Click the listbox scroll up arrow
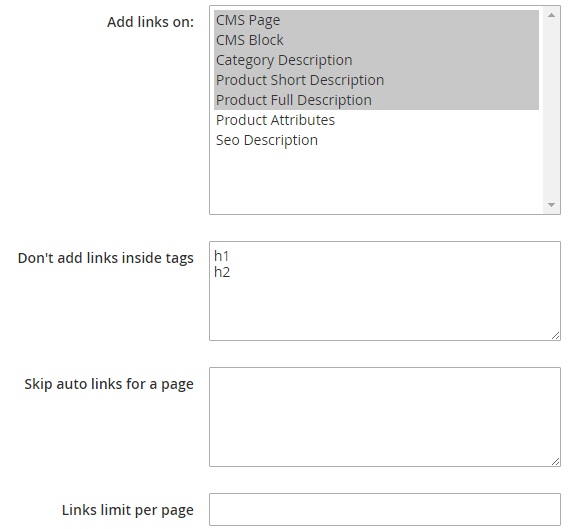 pos(551,15)
